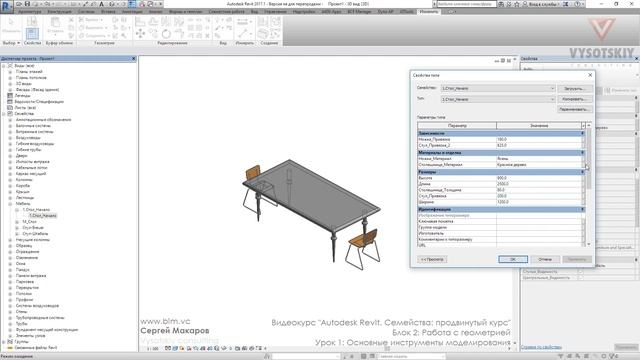Click the Move tool cross-arrows icon
This screenshot has width=640, height=360.
click(x=140, y=33)
